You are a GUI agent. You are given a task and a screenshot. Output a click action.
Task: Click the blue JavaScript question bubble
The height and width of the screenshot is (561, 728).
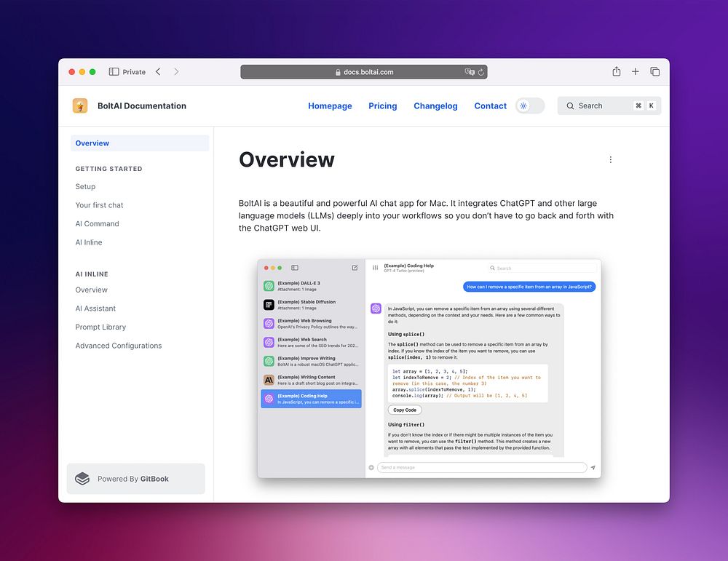(x=529, y=287)
